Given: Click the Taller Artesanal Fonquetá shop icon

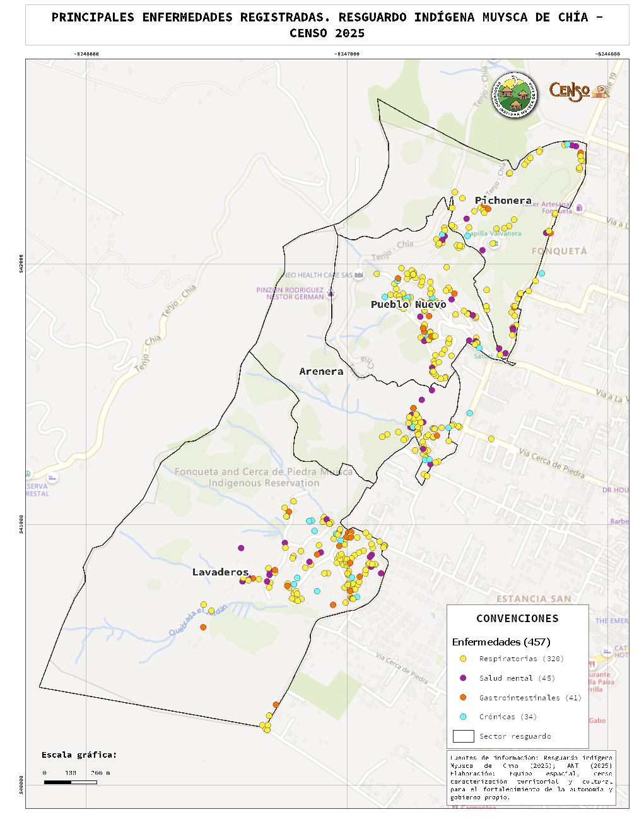Looking at the screenshot, I should pyautogui.click(x=579, y=208).
